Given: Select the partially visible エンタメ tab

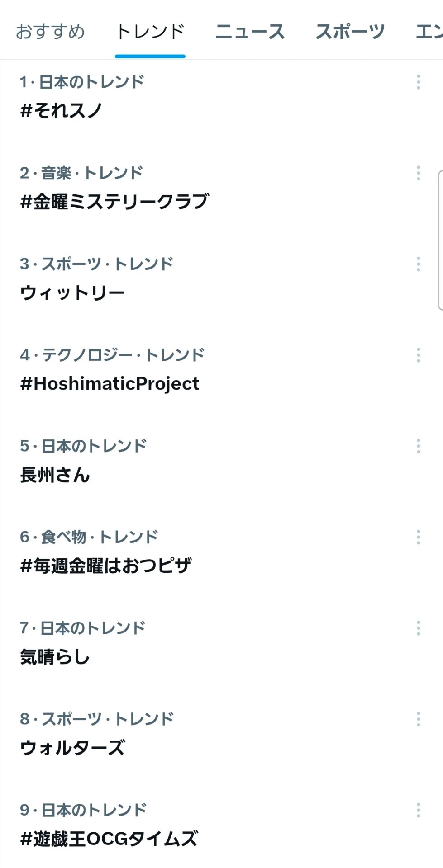Looking at the screenshot, I should 429,32.
